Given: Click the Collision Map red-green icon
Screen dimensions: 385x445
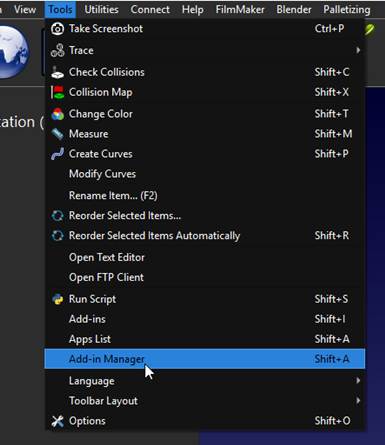Looking at the screenshot, I should click(57, 92).
